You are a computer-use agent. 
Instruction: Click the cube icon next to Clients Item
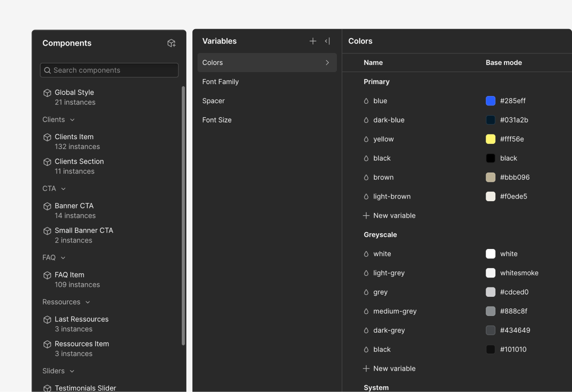click(x=47, y=137)
